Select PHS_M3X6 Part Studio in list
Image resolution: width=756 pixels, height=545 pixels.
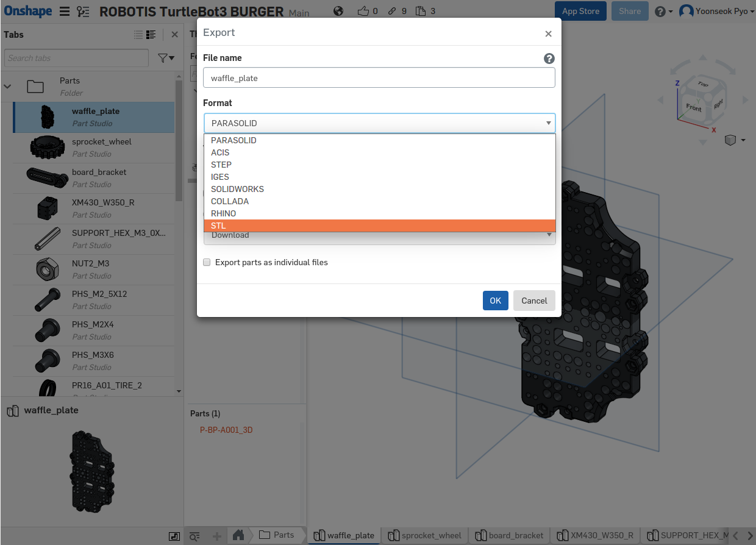click(x=93, y=361)
